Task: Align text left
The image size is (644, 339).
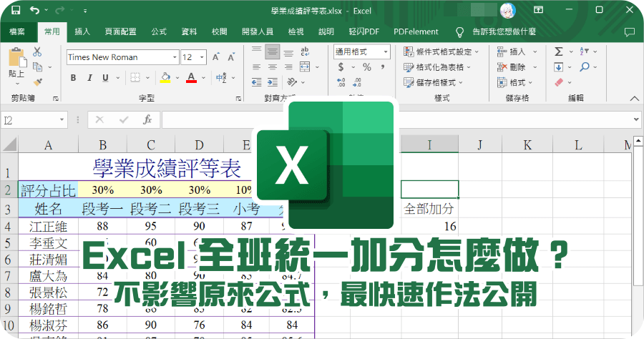Action: pos(257,67)
